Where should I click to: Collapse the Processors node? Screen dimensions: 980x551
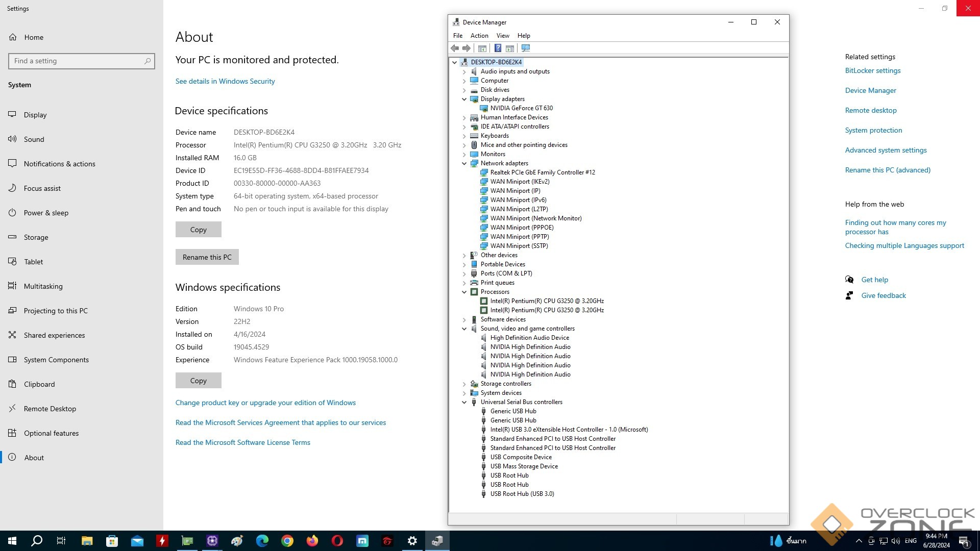[x=464, y=292]
